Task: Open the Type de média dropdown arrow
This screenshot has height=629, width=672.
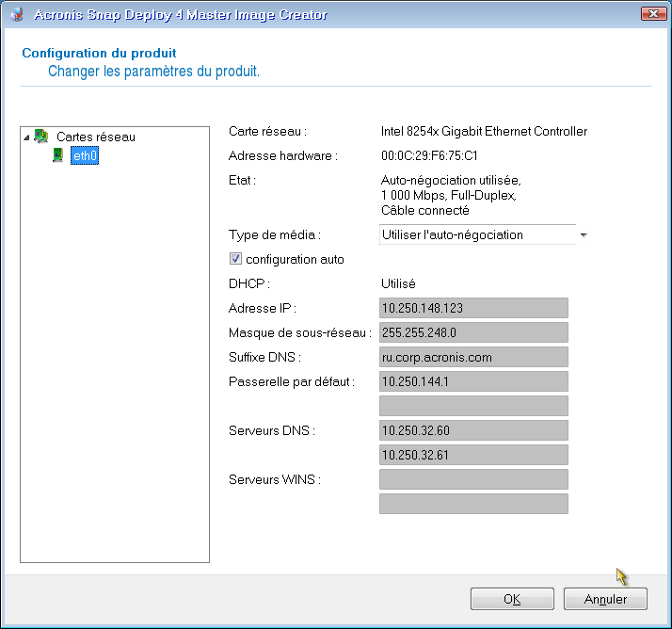Action: coord(584,234)
